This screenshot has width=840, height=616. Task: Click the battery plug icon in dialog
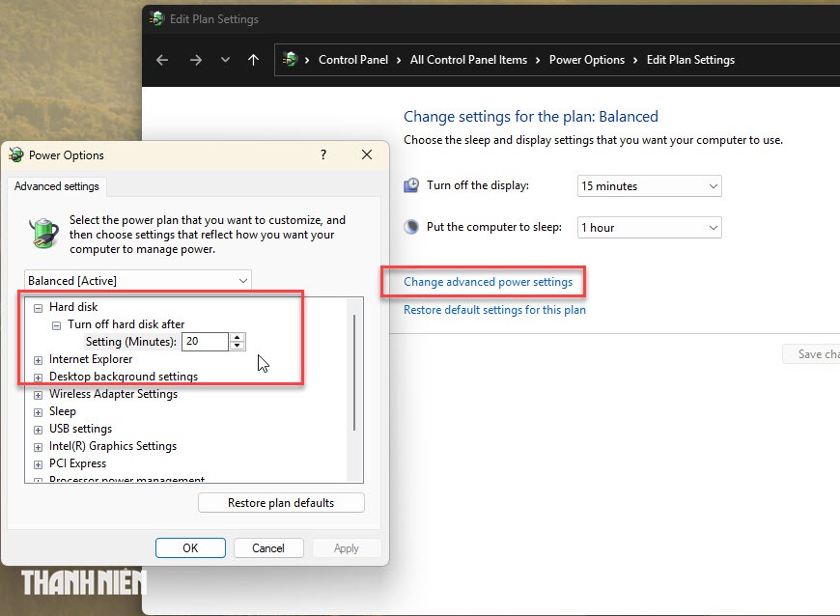click(43, 233)
